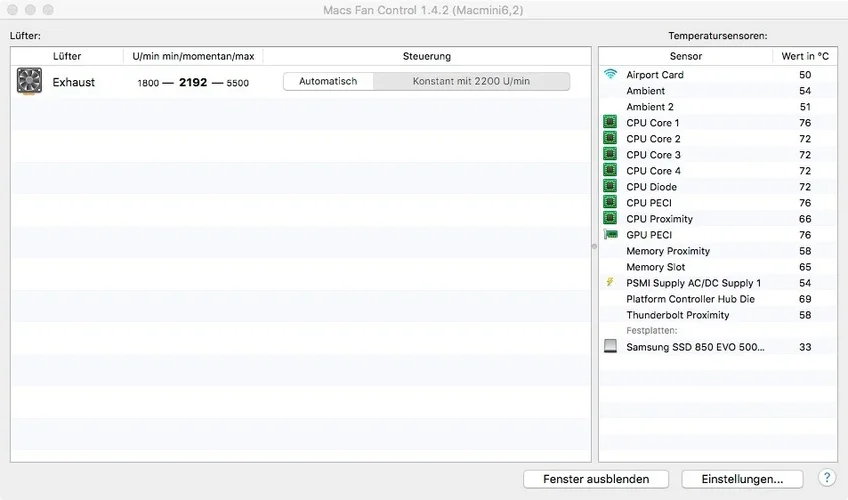Select the Ambient sensor label

coord(646,91)
